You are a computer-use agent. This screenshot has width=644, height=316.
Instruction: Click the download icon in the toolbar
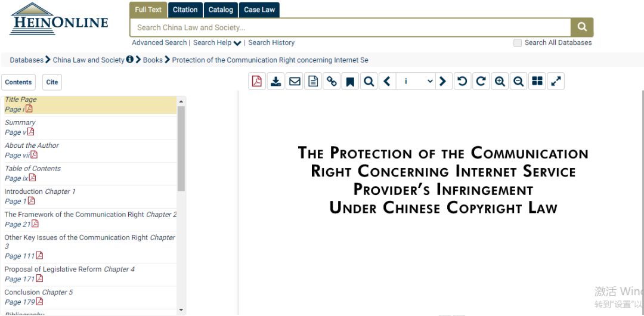click(x=275, y=82)
